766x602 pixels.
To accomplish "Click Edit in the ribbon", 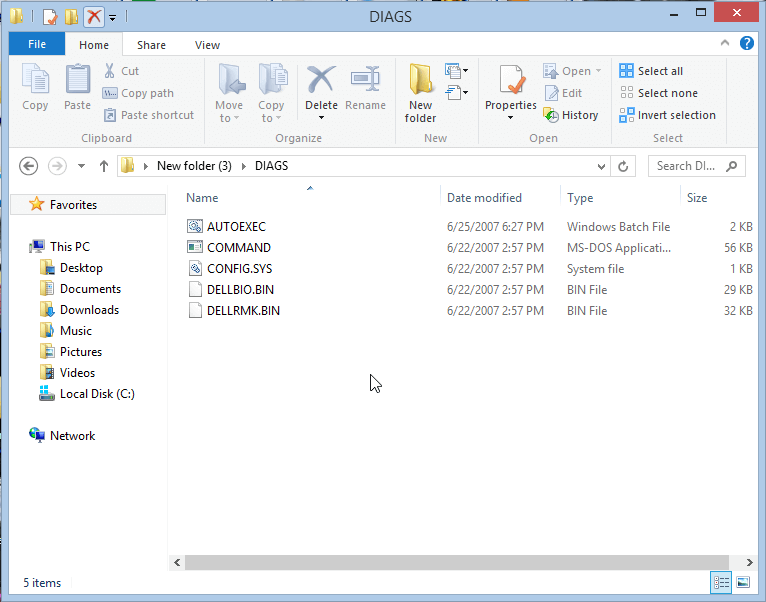I will (563, 93).
